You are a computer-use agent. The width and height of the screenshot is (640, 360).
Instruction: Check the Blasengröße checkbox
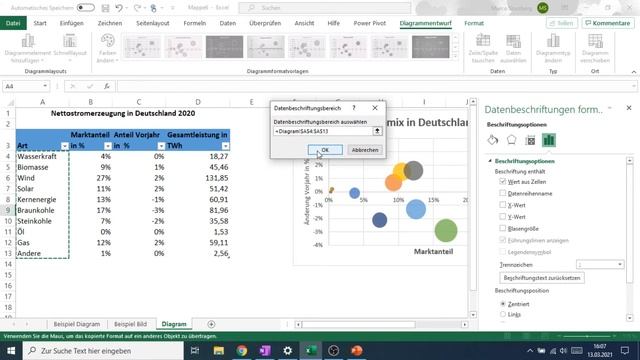(x=502, y=229)
